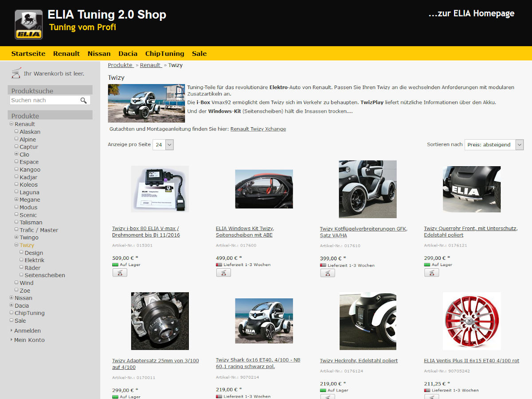
Task: Open the Twizy i-box 80 product title
Action: (x=146, y=232)
